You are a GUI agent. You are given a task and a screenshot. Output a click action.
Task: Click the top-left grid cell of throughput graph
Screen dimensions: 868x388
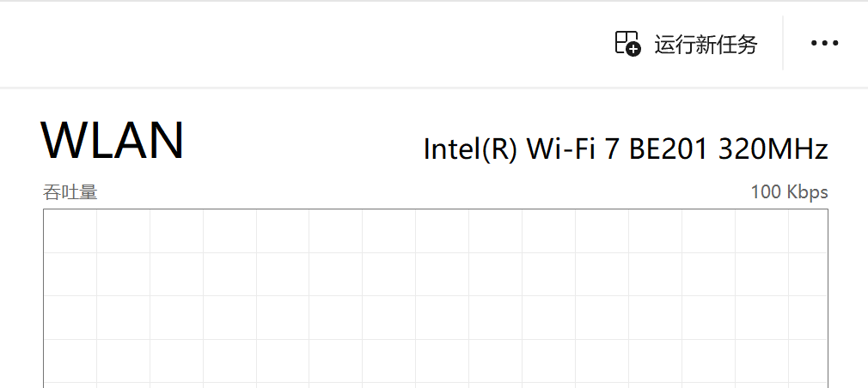coord(70,231)
